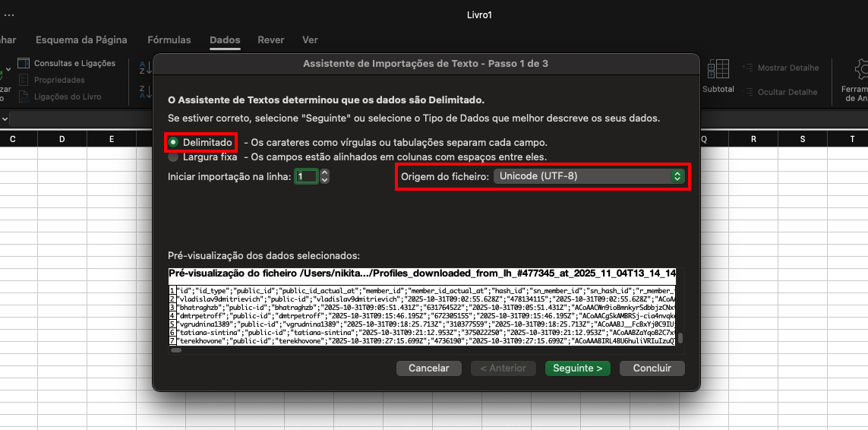This screenshot has height=430, width=868.
Task: Expand the formula bar name box dropdown
Action: (4, 119)
